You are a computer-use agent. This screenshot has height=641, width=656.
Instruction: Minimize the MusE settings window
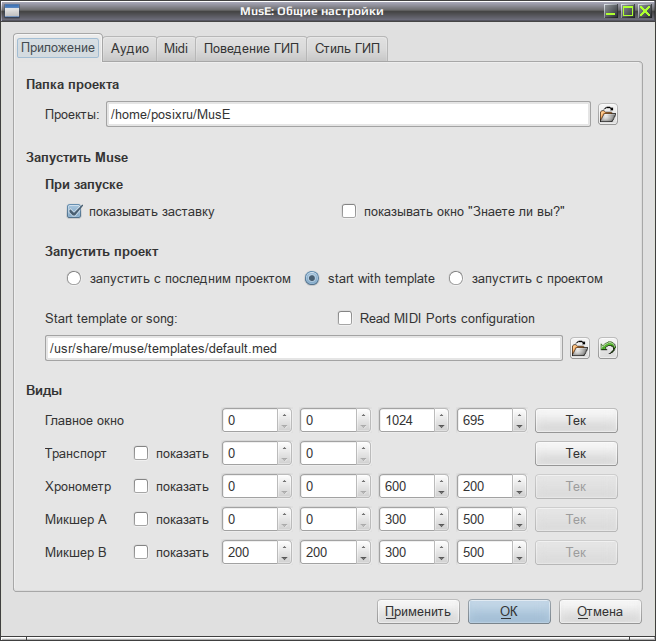(611, 11)
